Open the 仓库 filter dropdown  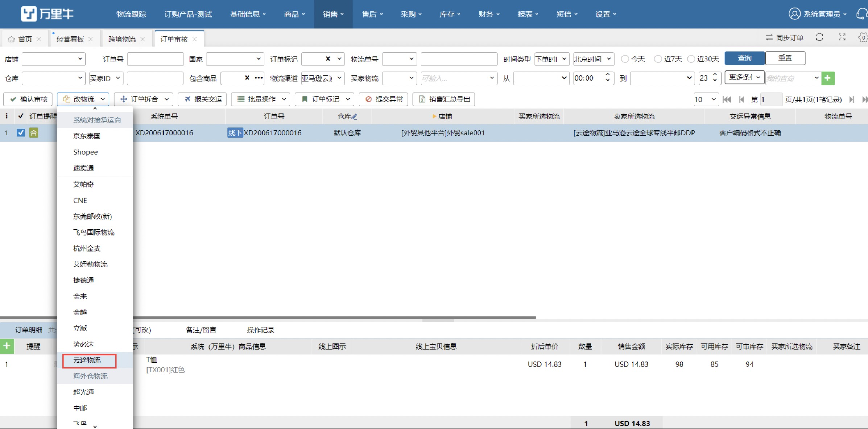point(54,78)
